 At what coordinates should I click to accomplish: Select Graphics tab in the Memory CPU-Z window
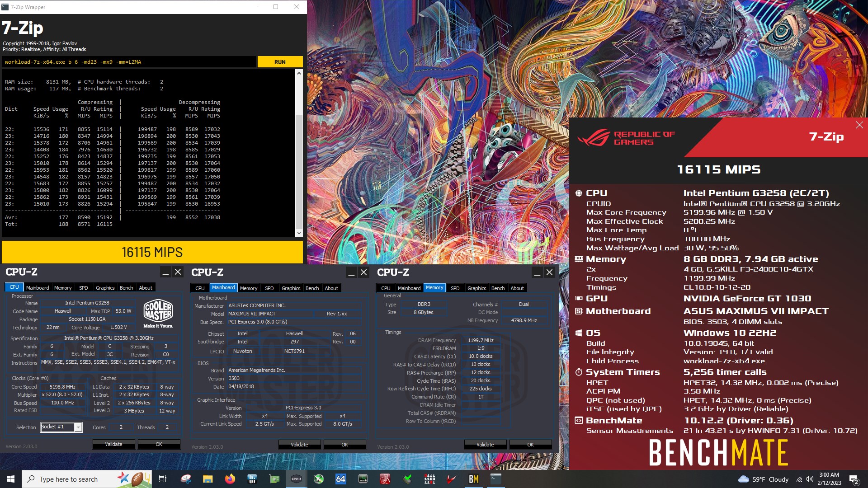tap(477, 288)
